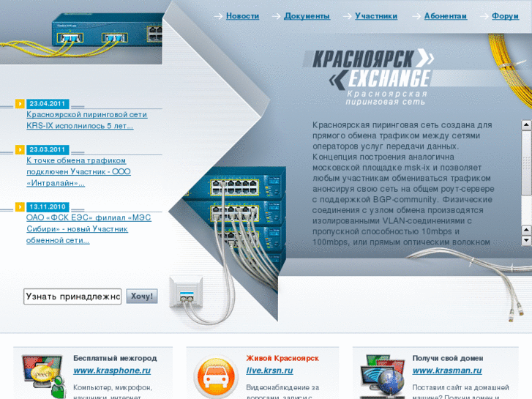This screenshot has width=532, height=399.
Task: Click the description scrollbar thumb
Action: tap(526, 163)
